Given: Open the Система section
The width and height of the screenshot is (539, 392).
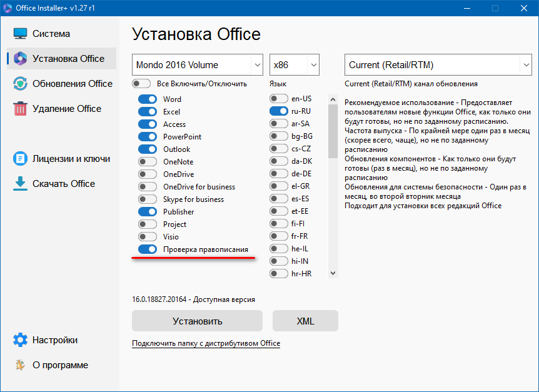Looking at the screenshot, I should [x=61, y=34].
